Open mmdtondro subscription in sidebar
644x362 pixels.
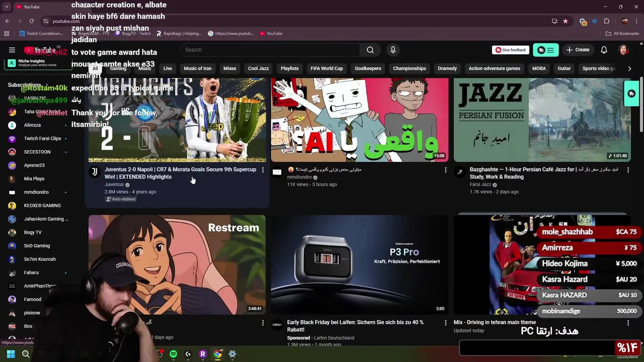[36, 192]
